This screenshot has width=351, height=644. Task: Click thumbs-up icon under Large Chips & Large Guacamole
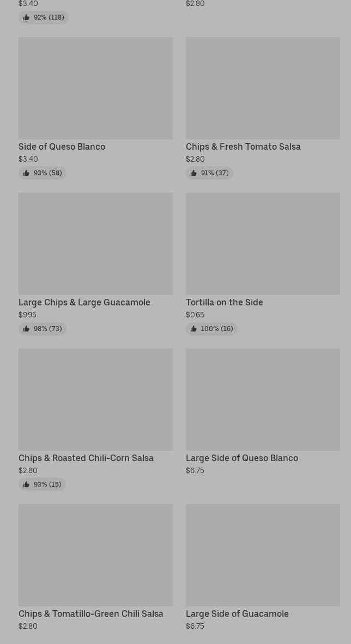tap(26, 329)
